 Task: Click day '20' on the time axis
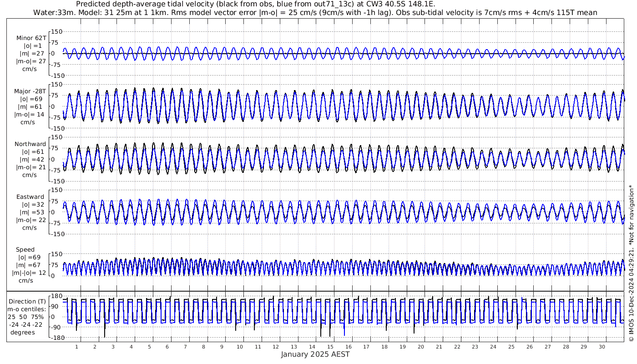[x=421, y=347]
